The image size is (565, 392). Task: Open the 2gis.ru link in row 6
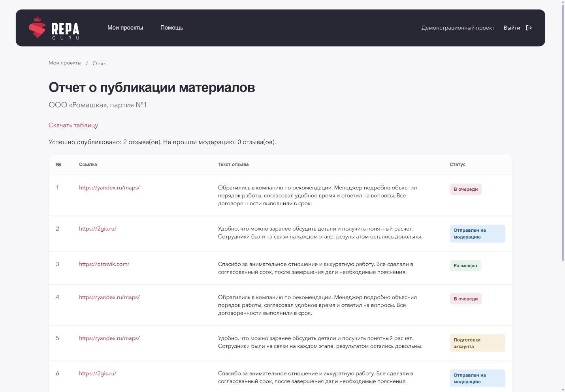98,373
